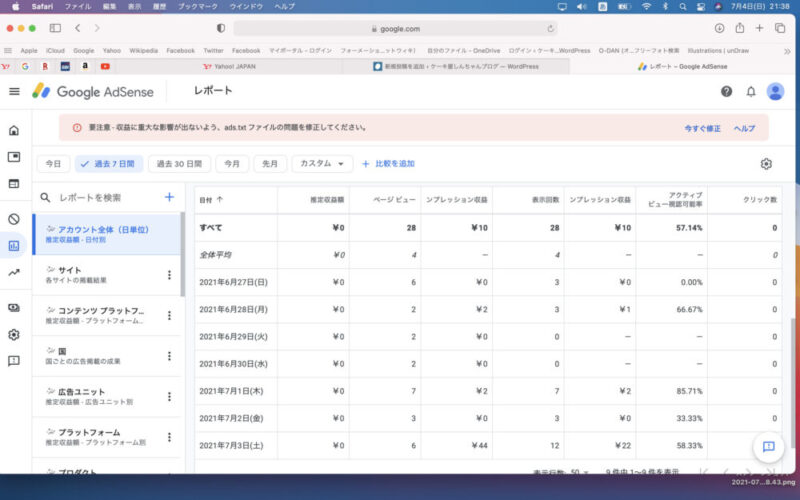Switch to the Yahoo! JAPAN tab
Screen dimensions: 800x500
pos(229,66)
